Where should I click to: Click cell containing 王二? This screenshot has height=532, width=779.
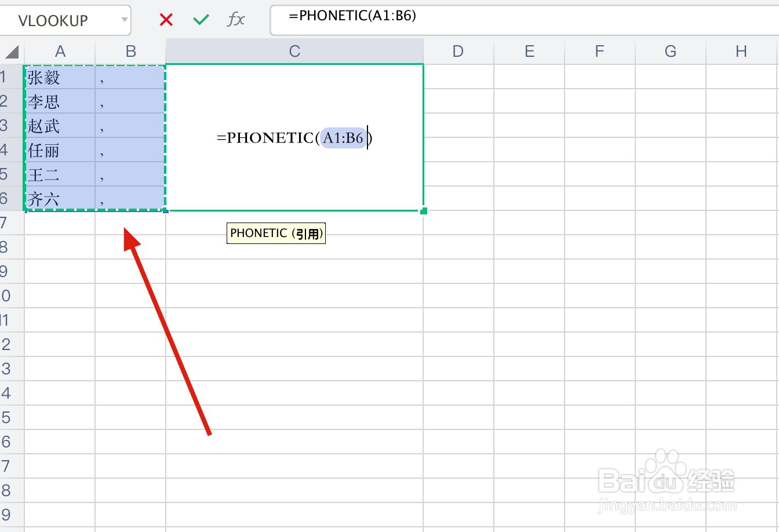(x=60, y=174)
